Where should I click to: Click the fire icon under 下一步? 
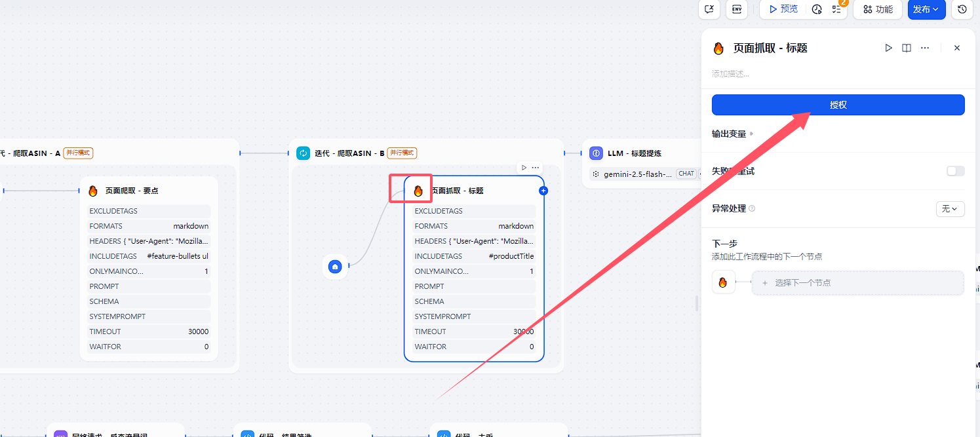point(724,282)
